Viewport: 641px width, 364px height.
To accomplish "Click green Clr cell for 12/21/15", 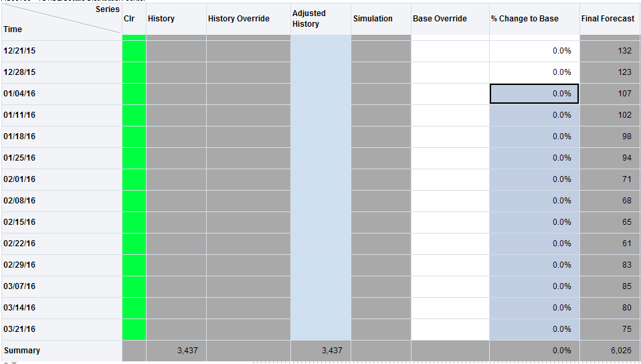I will pos(134,51).
